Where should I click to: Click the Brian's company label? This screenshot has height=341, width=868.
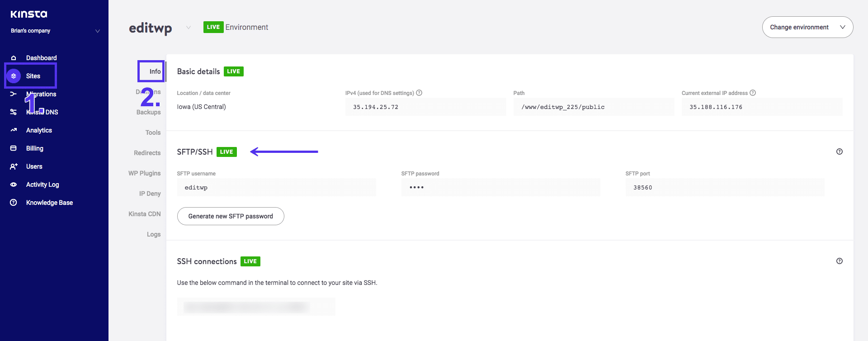(x=30, y=31)
